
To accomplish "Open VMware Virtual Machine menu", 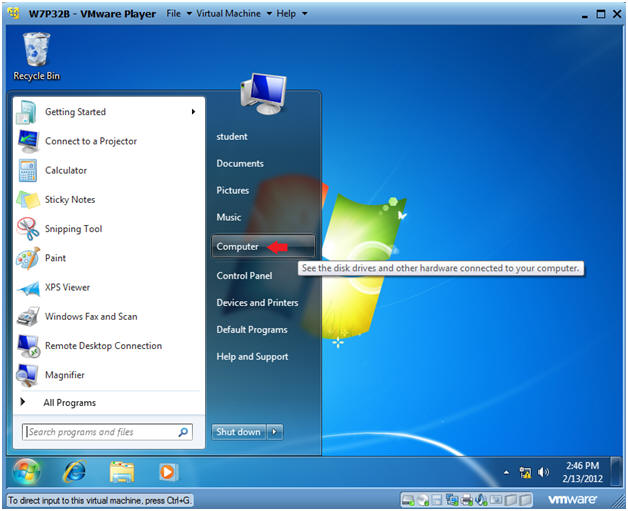I will [234, 14].
